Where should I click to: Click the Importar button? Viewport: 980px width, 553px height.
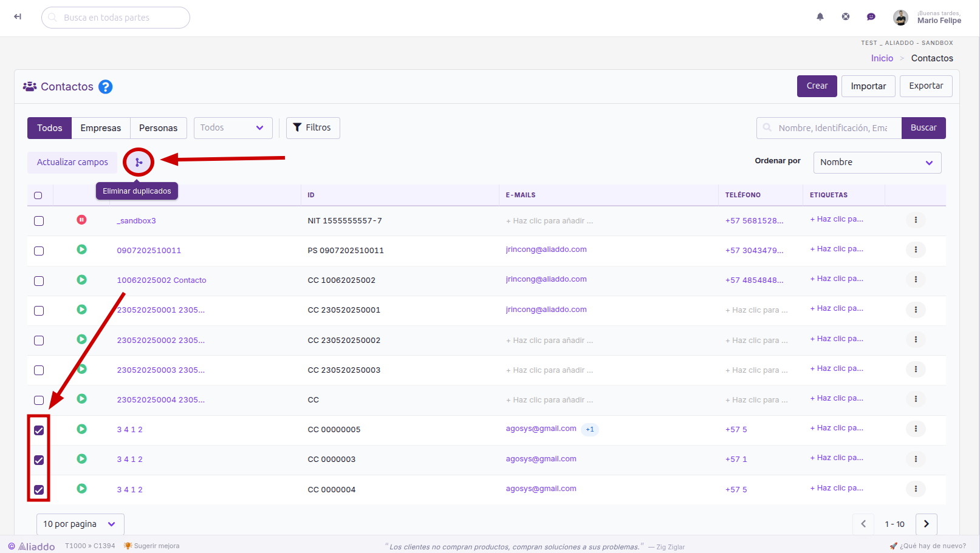tap(868, 86)
